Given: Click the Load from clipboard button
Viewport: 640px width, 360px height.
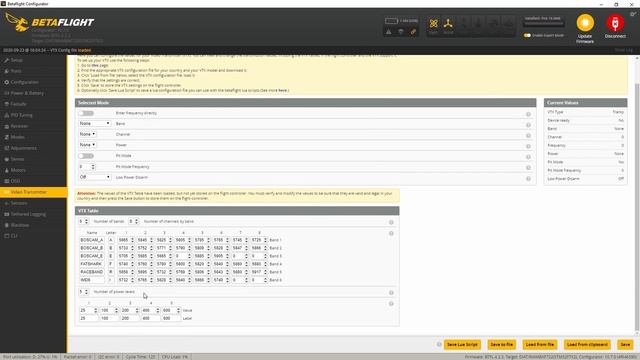Looking at the screenshot, I should pos(587,344).
